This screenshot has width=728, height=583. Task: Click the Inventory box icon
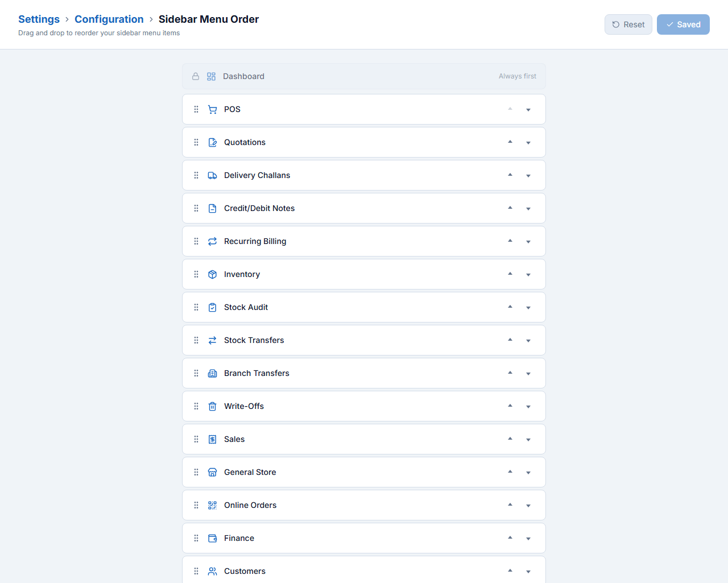[212, 274]
